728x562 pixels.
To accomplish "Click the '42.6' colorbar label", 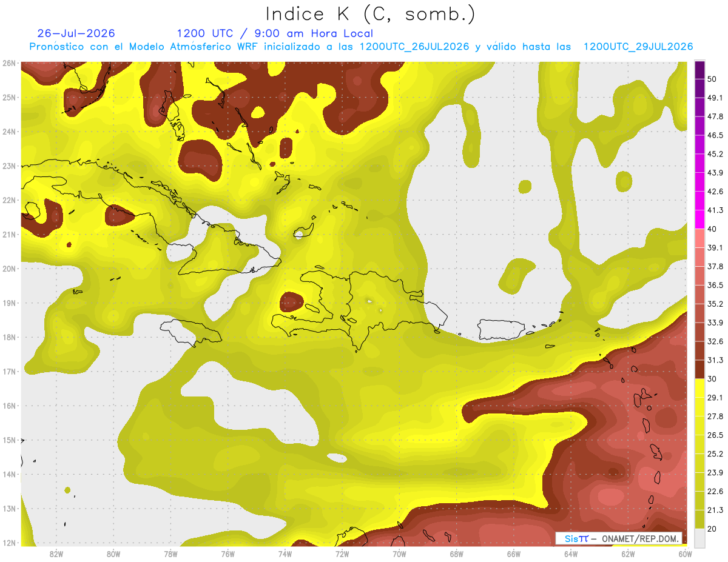I will click(715, 192).
